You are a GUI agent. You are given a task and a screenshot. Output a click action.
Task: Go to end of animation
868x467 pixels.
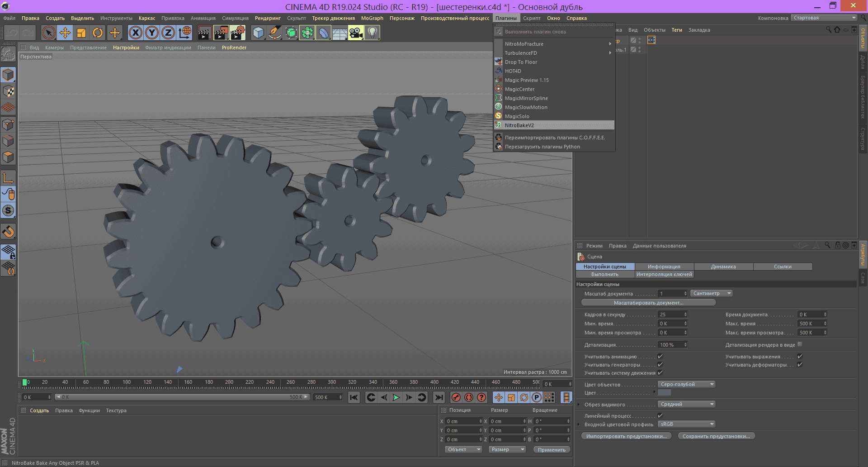(x=439, y=397)
